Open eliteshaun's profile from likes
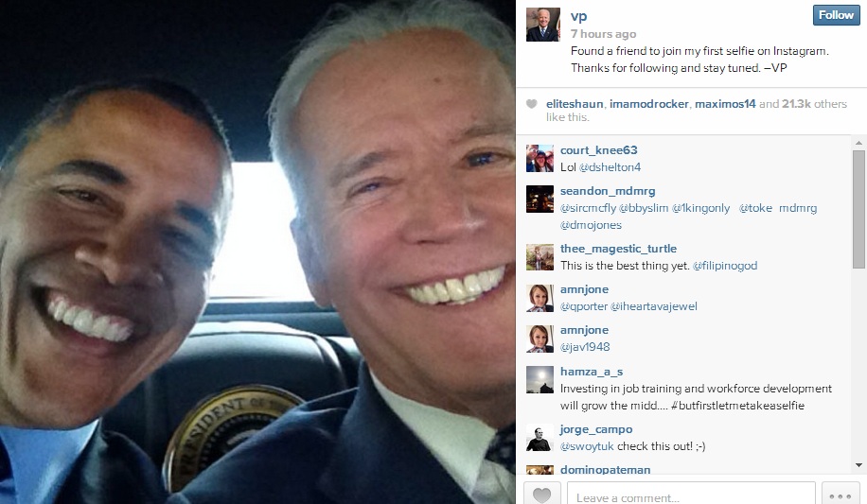Viewport: 867px width, 504px height. 575,104
